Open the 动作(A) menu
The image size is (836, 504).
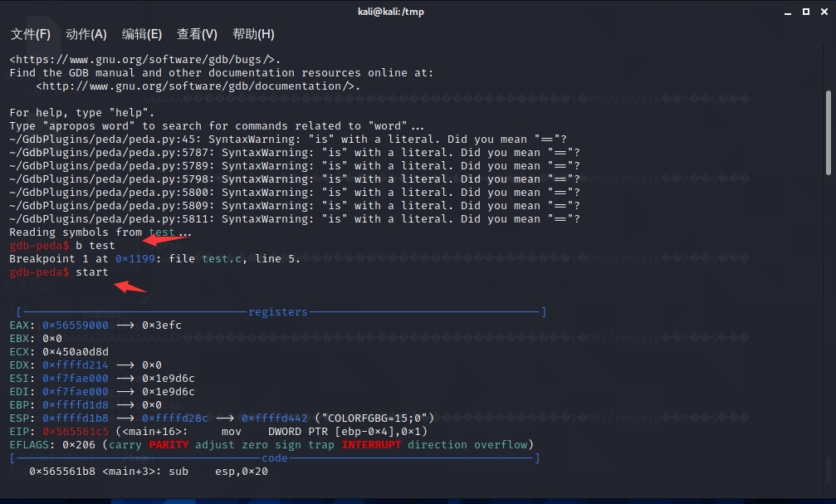[x=86, y=34]
